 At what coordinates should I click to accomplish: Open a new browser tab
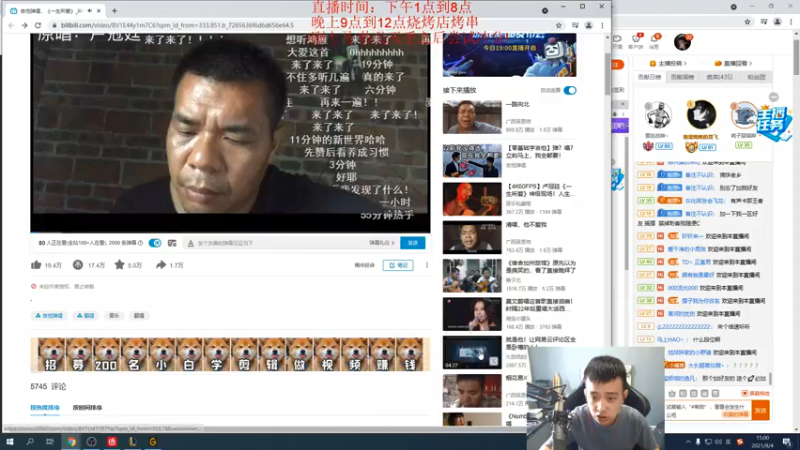(x=114, y=10)
